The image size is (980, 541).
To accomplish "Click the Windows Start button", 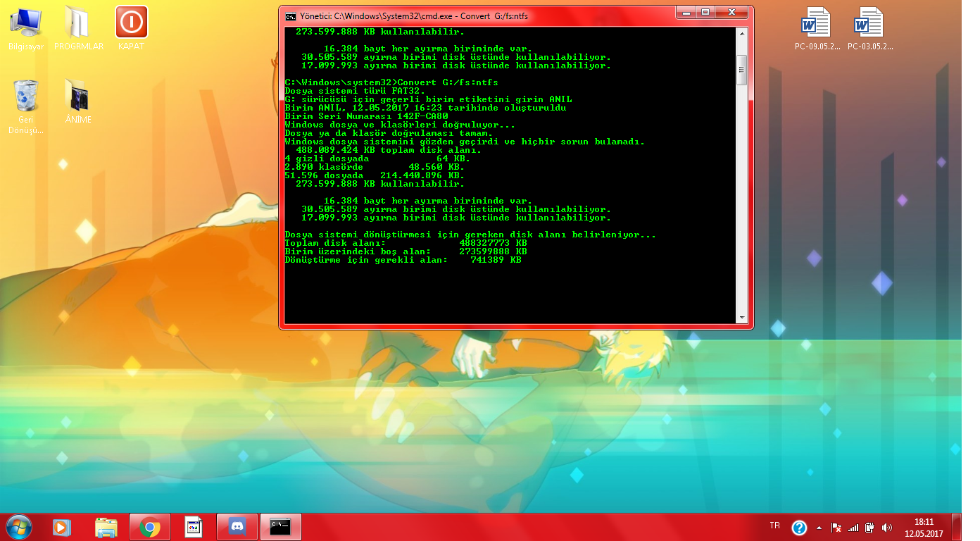I will tap(18, 526).
